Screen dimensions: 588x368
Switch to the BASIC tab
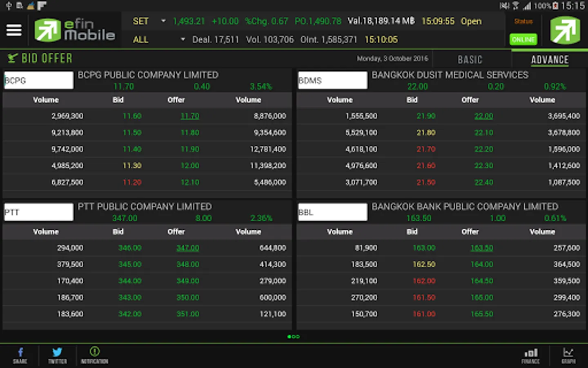click(470, 60)
